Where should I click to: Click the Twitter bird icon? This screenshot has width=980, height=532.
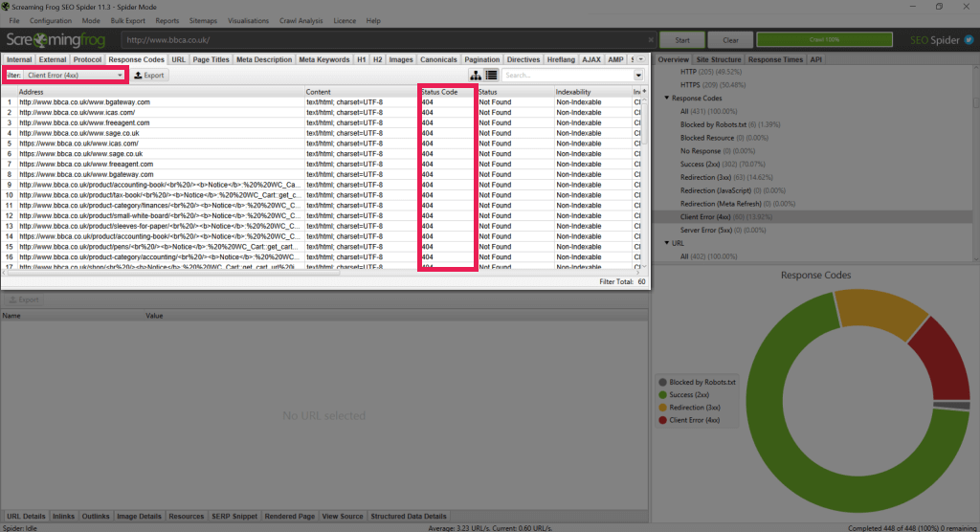click(969, 39)
